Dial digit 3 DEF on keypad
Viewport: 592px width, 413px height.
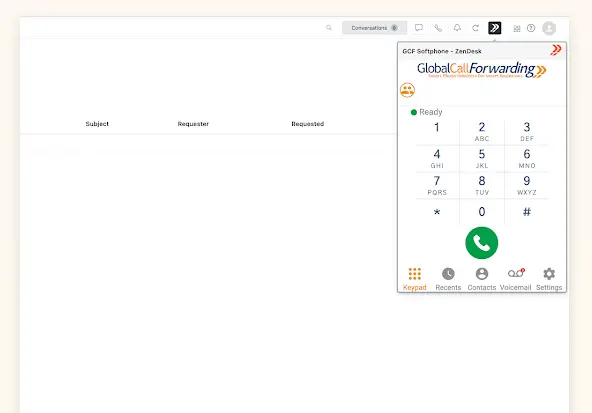527,132
